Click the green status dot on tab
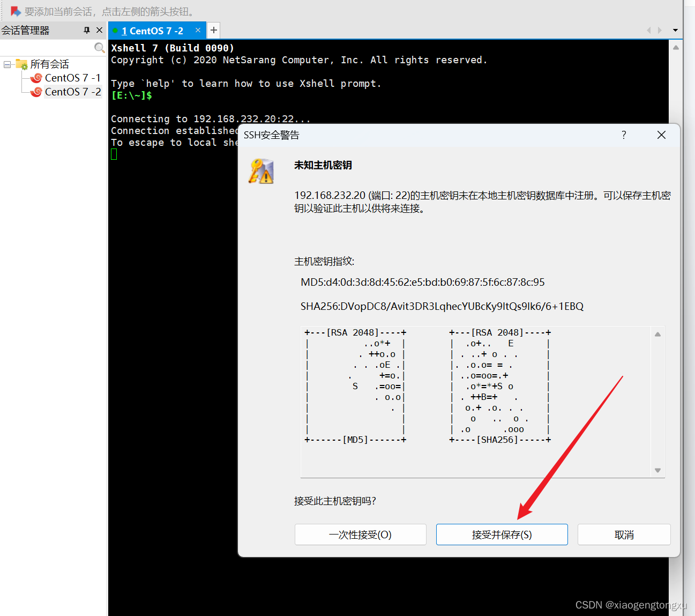 pos(115,31)
